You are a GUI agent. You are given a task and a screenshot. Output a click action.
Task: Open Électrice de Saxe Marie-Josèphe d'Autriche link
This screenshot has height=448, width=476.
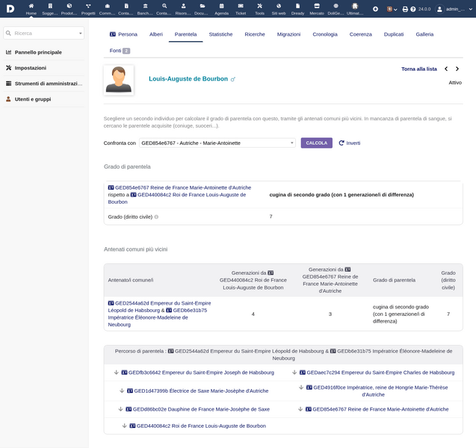[197, 391]
